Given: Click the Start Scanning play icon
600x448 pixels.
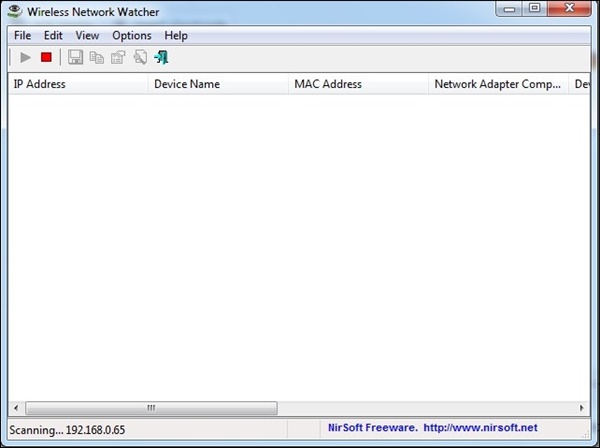Looking at the screenshot, I should pyautogui.click(x=26, y=58).
